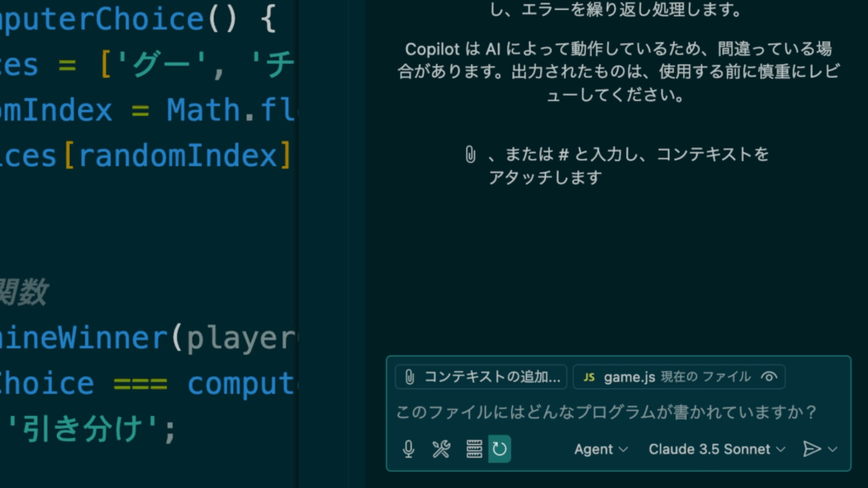Click the highlighted circular refresh arrow icon
This screenshot has width=868, height=488.
[499, 449]
